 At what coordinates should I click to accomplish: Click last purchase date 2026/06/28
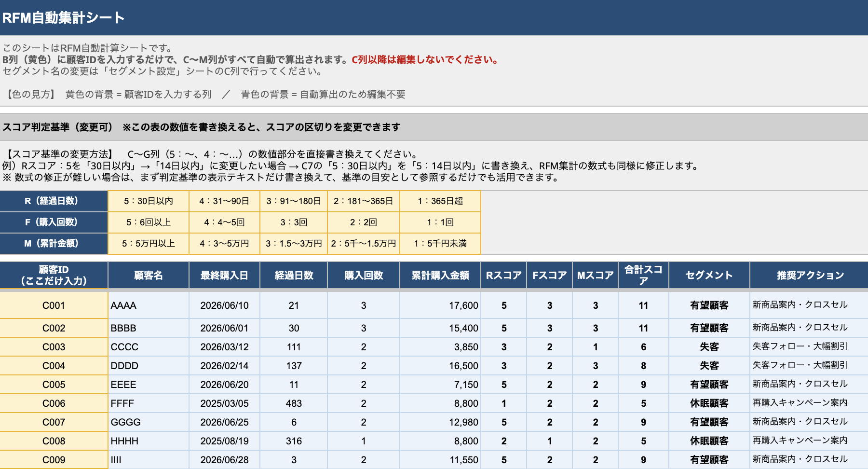pyautogui.click(x=224, y=460)
